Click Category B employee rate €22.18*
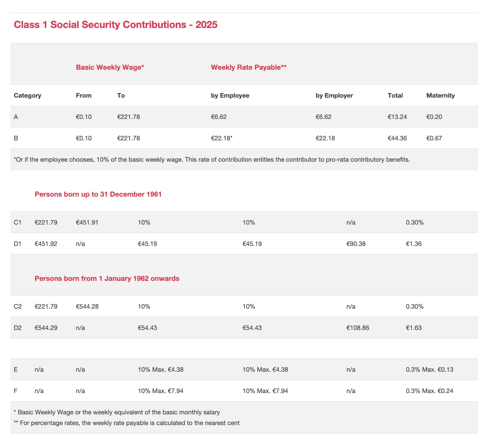 222,138
